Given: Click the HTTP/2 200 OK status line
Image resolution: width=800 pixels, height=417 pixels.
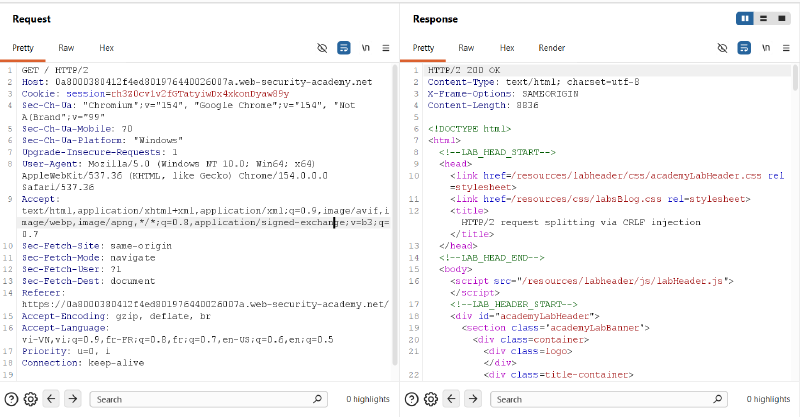Looking at the screenshot, I should click(464, 70).
